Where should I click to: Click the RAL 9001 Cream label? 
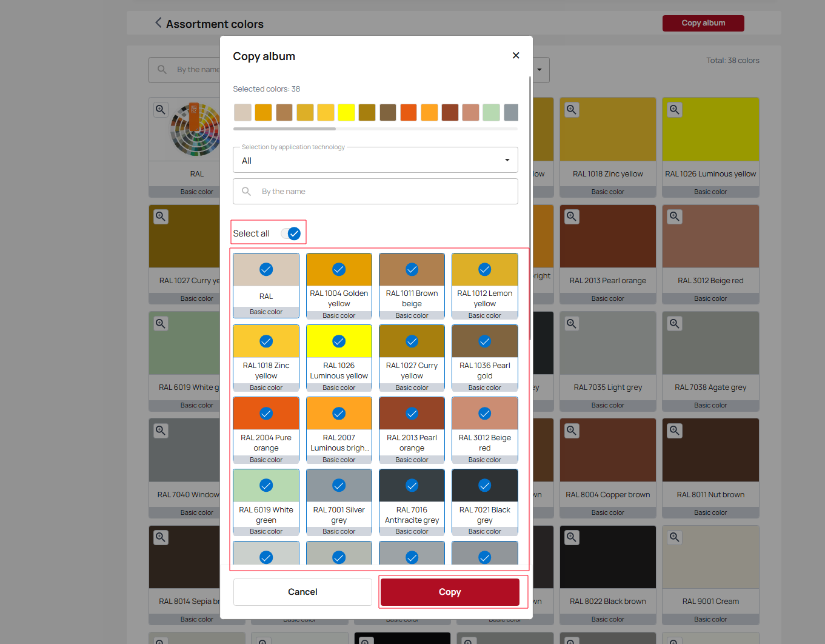[710, 602]
